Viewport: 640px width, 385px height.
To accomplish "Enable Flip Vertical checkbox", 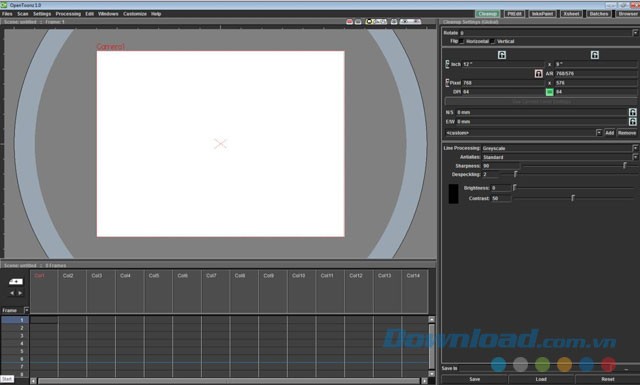I will coord(493,41).
